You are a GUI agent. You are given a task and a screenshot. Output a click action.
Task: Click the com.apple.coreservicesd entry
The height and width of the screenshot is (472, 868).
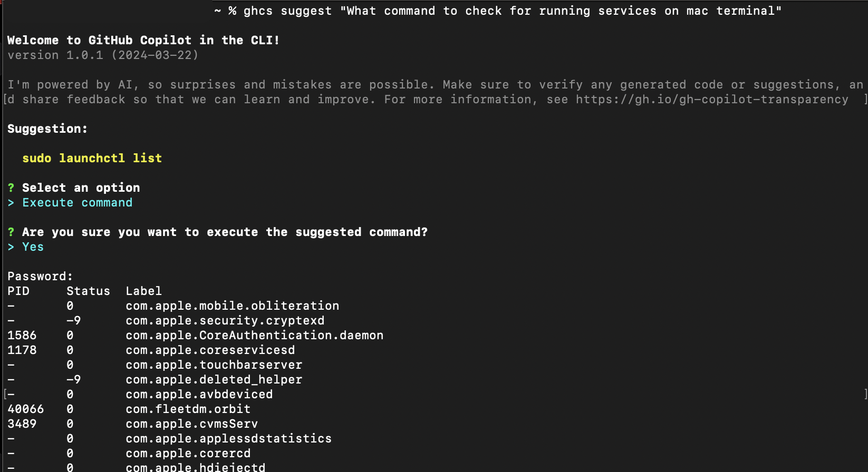[x=210, y=350]
